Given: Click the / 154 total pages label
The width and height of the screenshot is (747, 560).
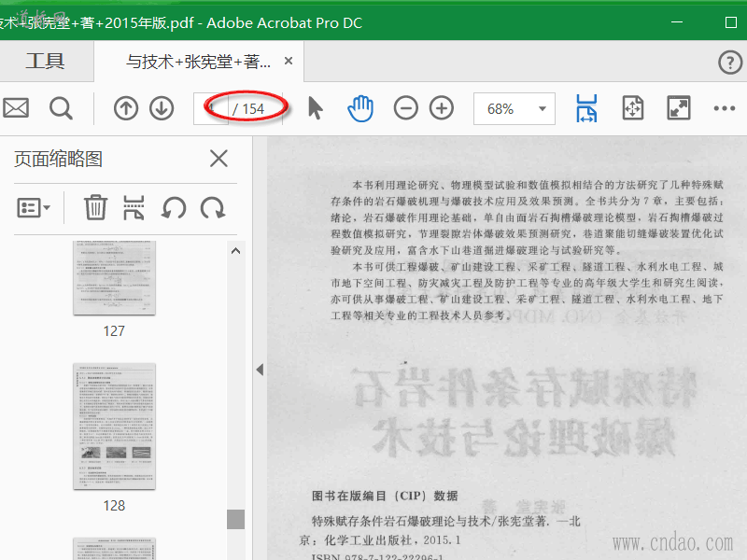Looking at the screenshot, I should pyautogui.click(x=248, y=109).
